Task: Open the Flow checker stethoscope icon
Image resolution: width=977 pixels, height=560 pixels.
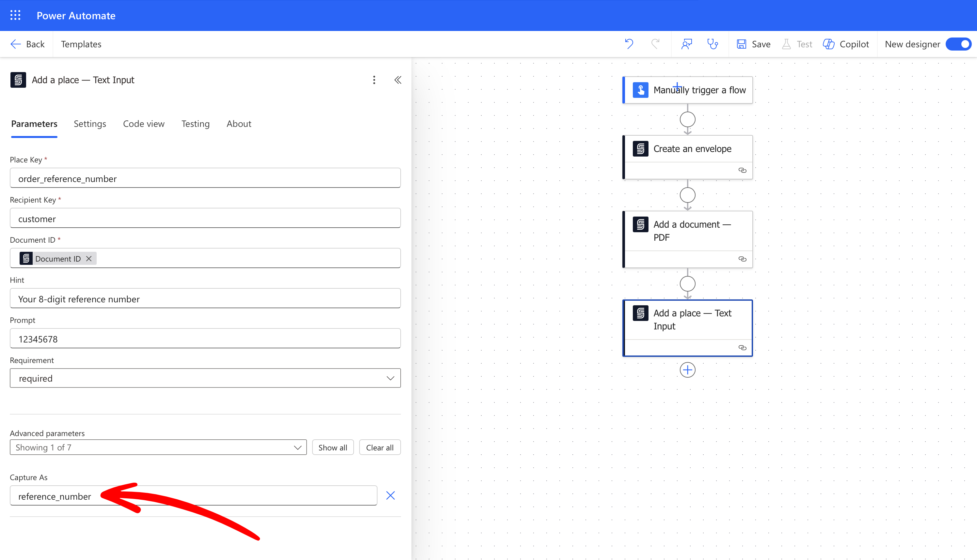Action: click(713, 44)
